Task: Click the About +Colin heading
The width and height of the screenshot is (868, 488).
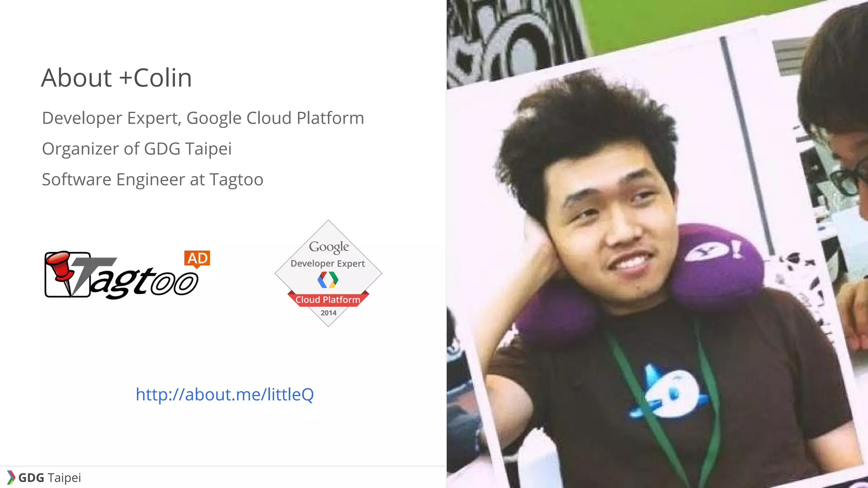Action: [x=117, y=78]
